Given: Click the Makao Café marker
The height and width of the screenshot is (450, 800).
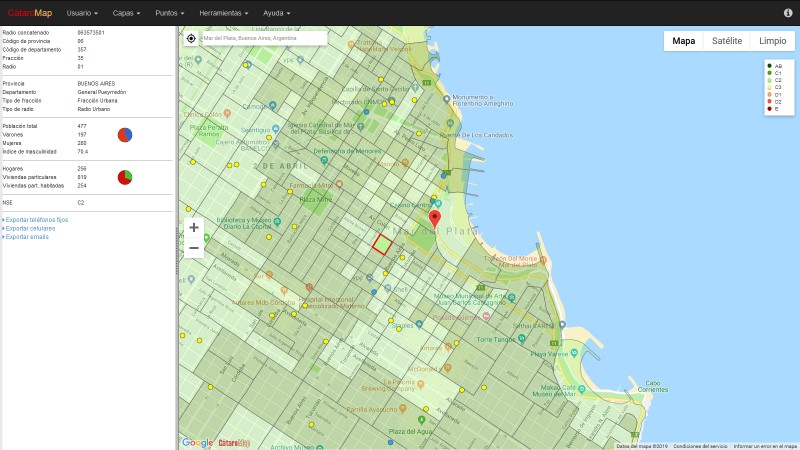Looking at the screenshot, I should coord(582,389).
